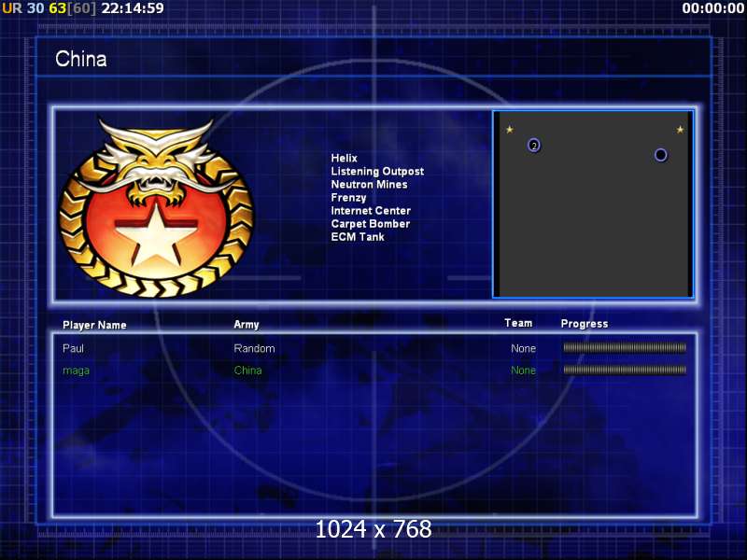Click Paul's team value None
Image resolution: width=747 pixels, height=560 pixels.
click(x=523, y=348)
